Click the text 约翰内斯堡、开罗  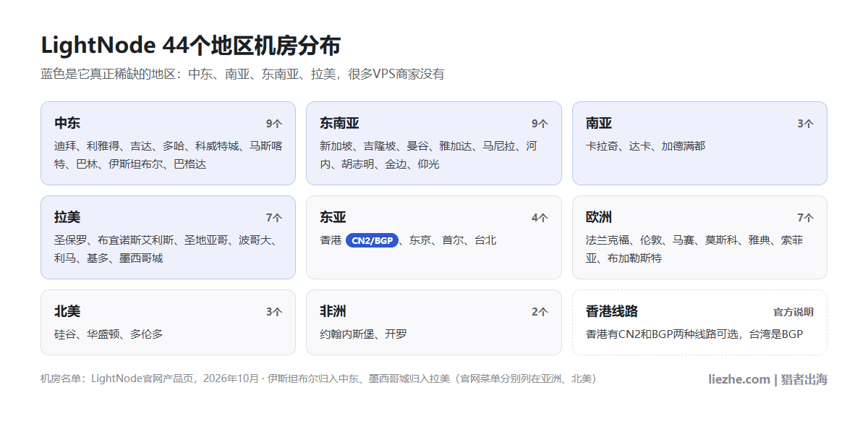(363, 334)
